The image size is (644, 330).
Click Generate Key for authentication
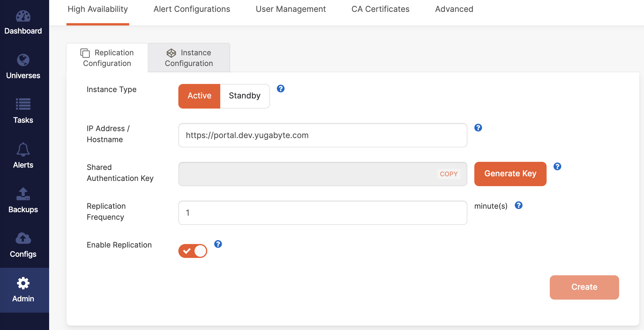click(510, 173)
